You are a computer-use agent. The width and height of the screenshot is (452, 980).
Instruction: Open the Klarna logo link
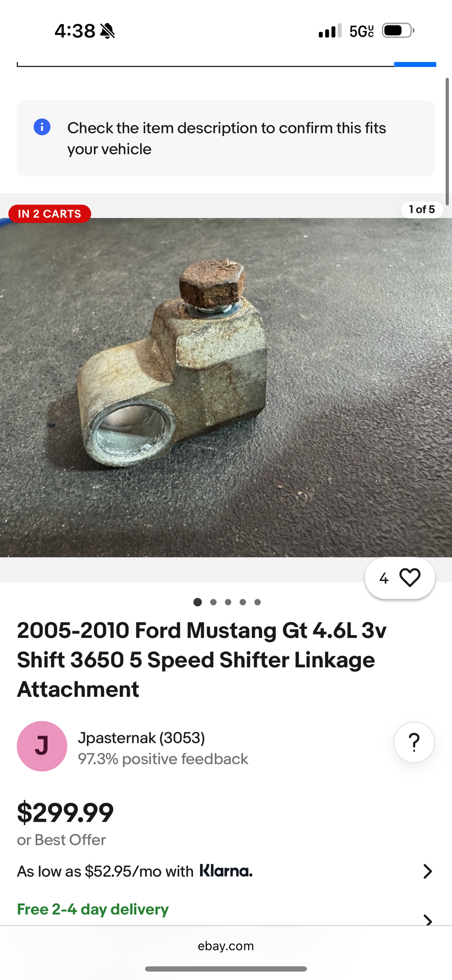226,871
